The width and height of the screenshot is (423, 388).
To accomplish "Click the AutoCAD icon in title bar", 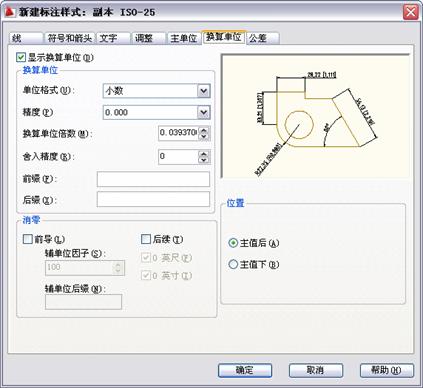I will [x=10, y=12].
